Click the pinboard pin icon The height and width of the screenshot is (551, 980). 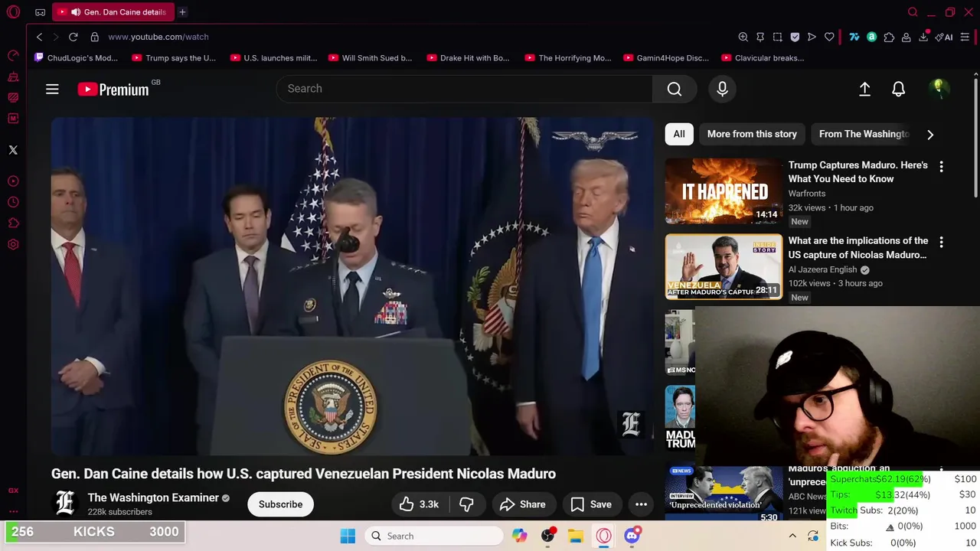coord(760,37)
